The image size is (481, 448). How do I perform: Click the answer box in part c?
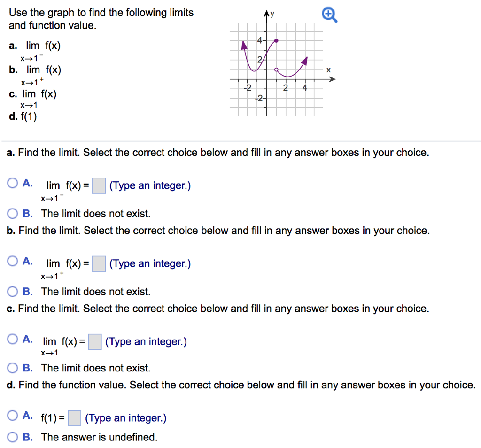(x=95, y=342)
